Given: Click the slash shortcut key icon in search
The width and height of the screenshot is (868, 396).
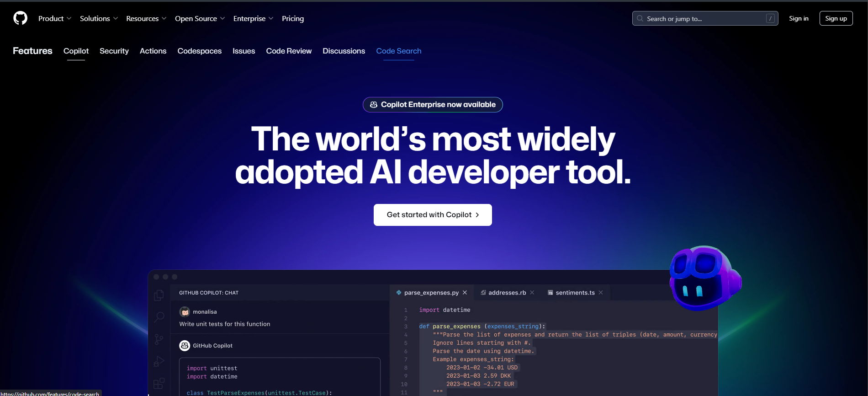Looking at the screenshot, I should tap(770, 18).
